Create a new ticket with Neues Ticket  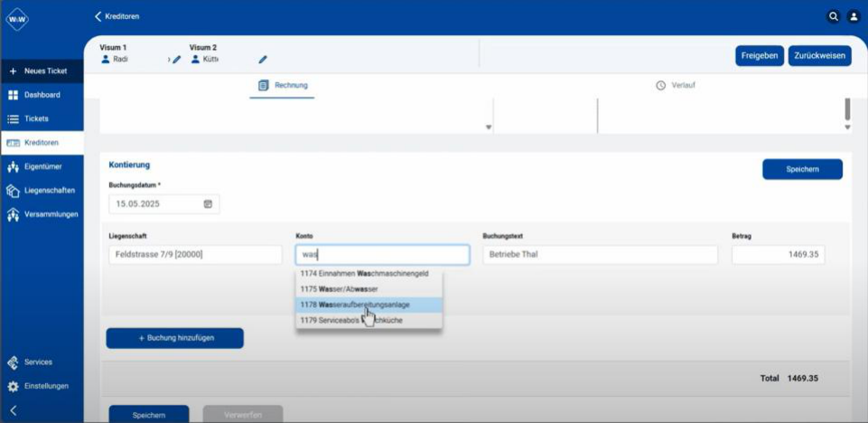click(x=42, y=71)
